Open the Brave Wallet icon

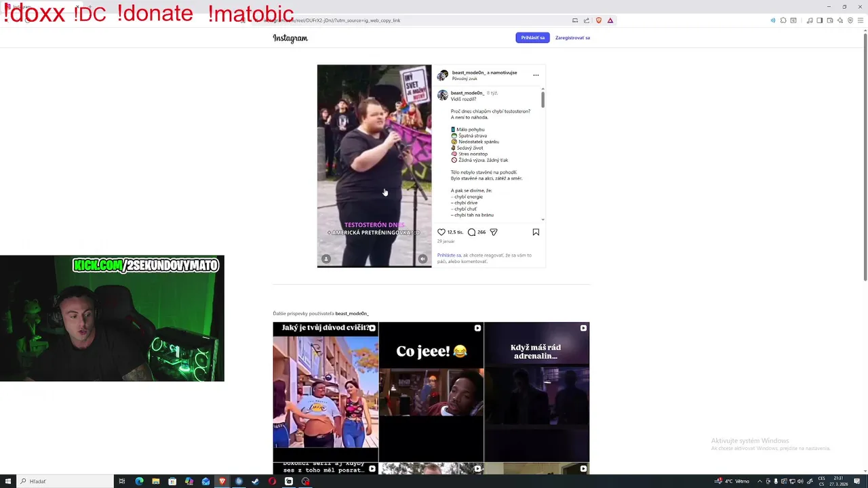pos(830,20)
